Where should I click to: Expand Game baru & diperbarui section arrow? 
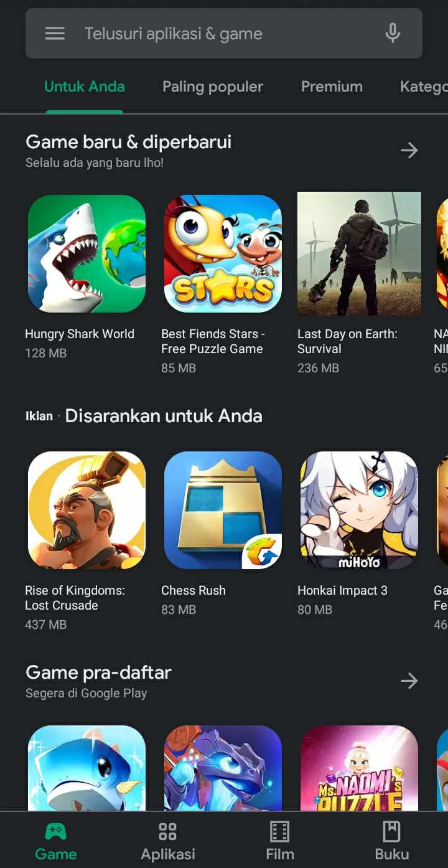point(409,150)
